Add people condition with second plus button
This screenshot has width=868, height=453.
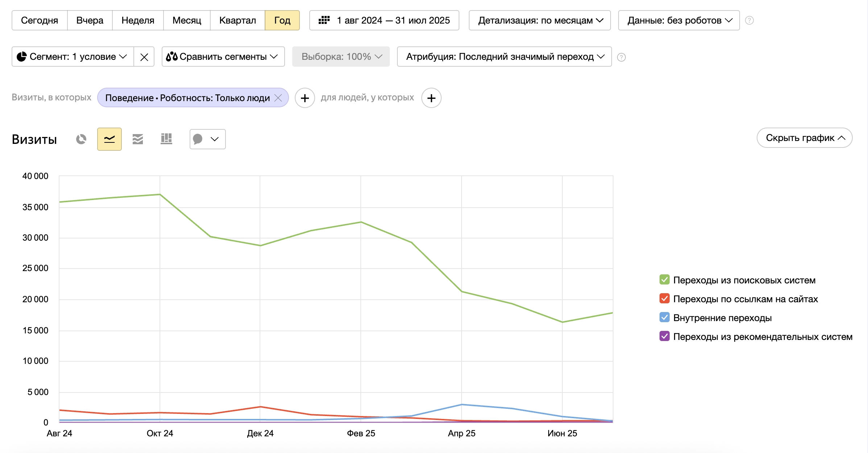431,98
